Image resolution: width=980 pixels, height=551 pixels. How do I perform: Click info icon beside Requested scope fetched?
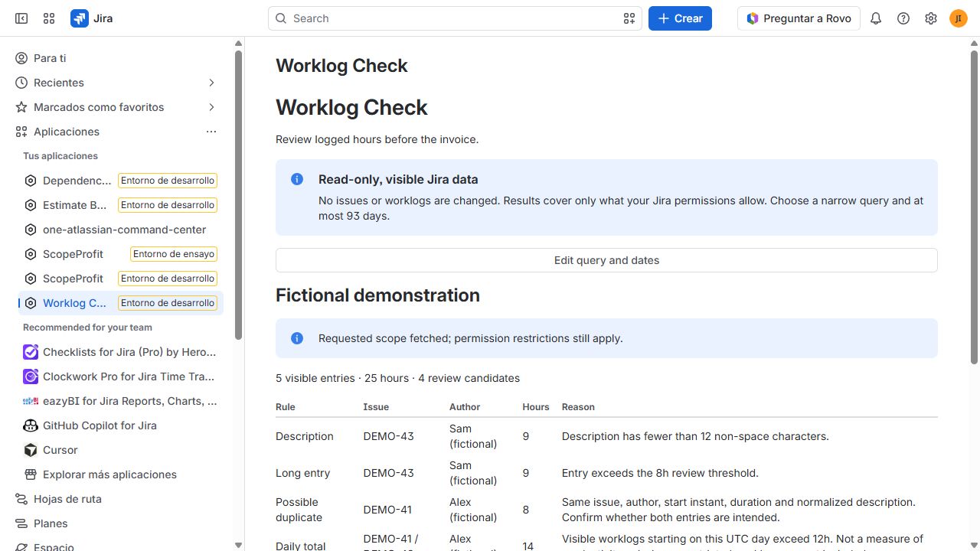point(297,338)
